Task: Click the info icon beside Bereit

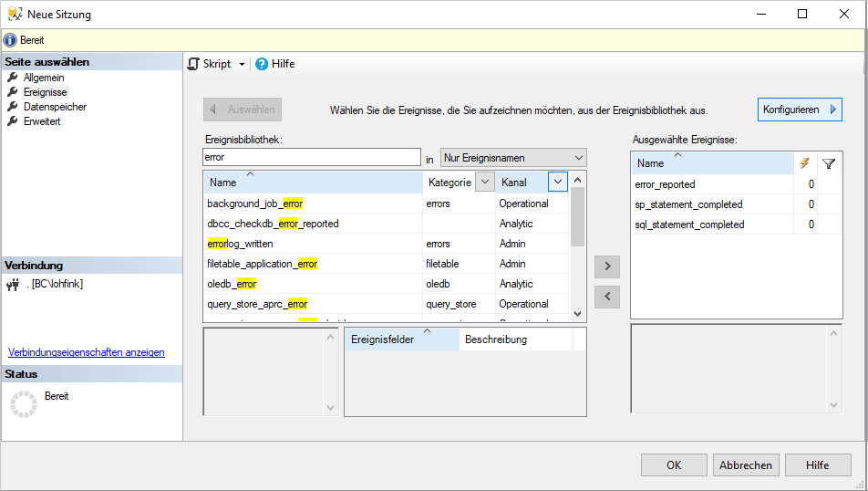Action: click(10, 40)
